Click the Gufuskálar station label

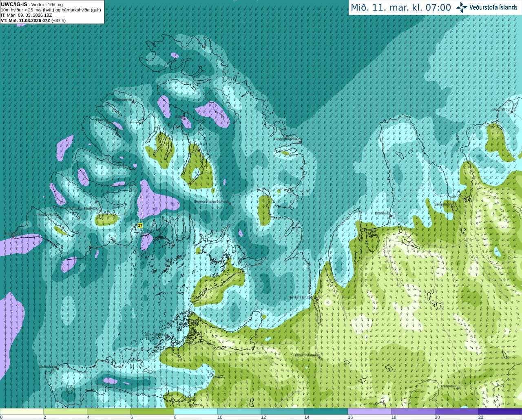[48, 367]
